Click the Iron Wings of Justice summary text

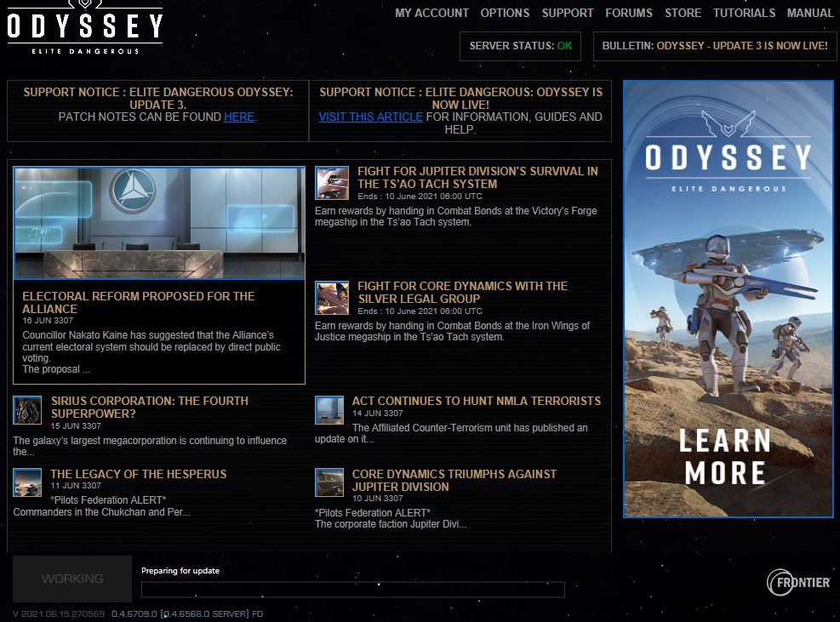(x=453, y=331)
